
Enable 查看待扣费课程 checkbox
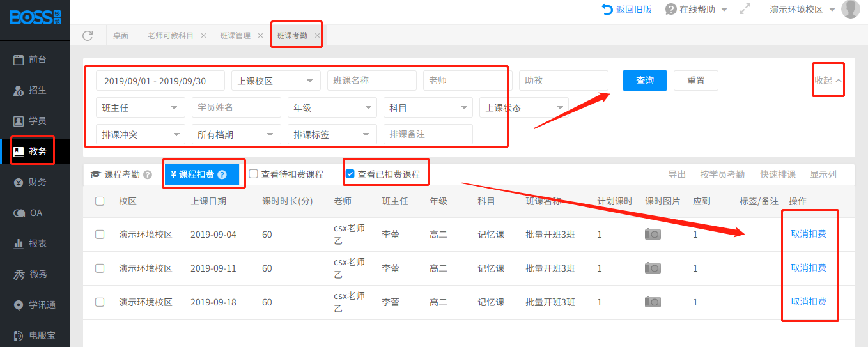point(254,174)
